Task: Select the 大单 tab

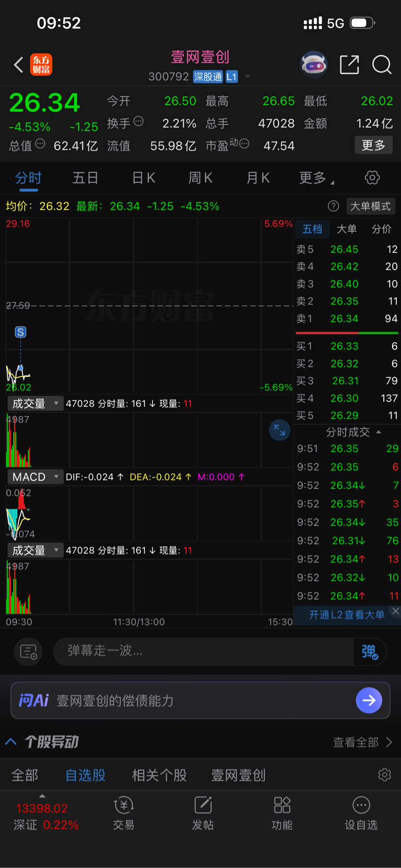Action: (347, 229)
